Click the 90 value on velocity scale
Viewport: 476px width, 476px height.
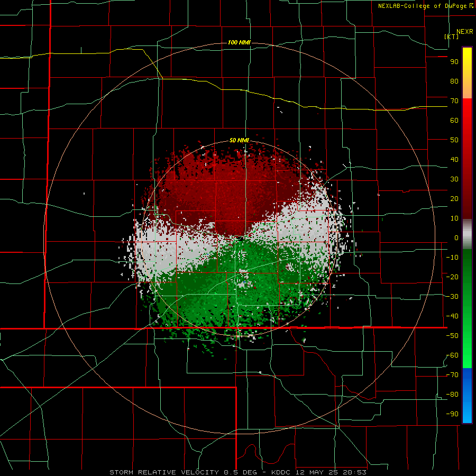(x=454, y=62)
